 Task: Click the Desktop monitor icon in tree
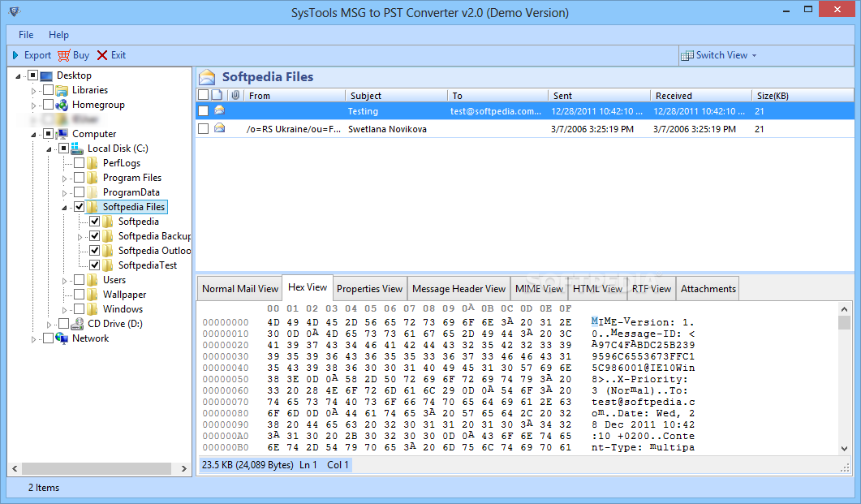[x=47, y=75]
